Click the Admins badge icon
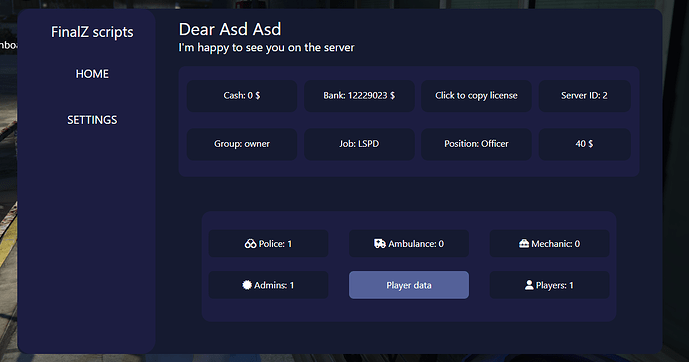 click(247, 285)
